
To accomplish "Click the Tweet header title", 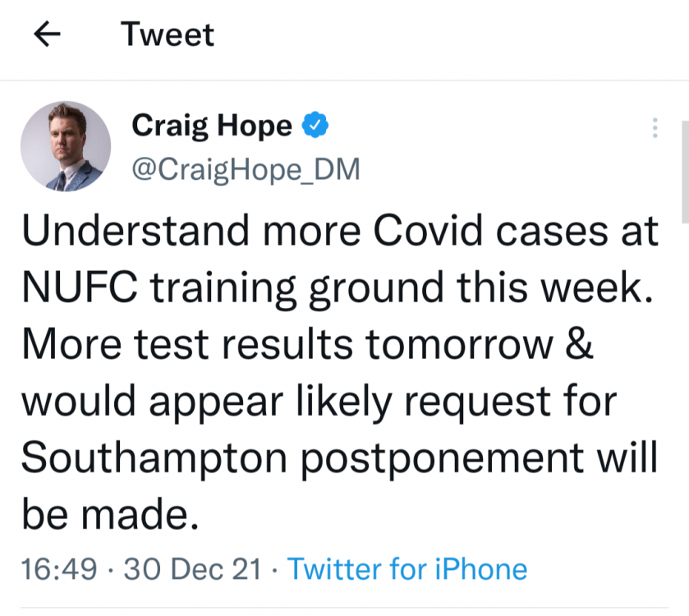I will click(x=168, y=34).
